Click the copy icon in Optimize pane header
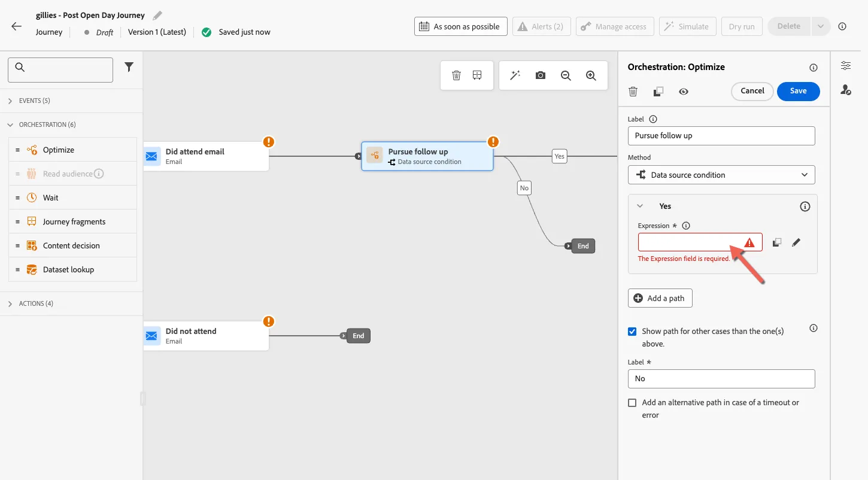 pos(658,92)
